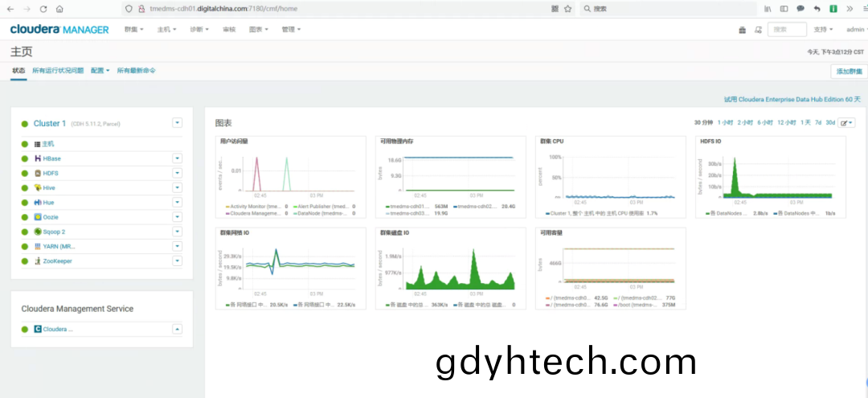
Task: Open the 图表 top menu
Action: [x=259, y=29]
